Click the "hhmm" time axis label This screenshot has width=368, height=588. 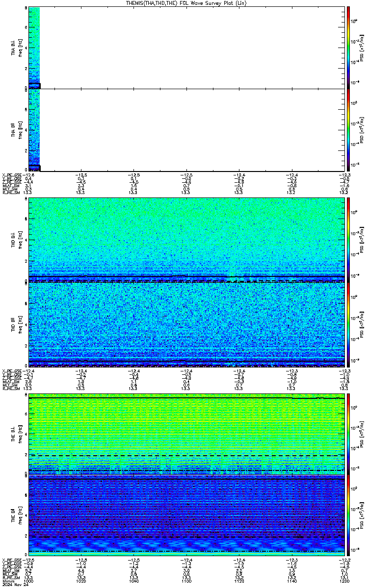pos(8,581)
